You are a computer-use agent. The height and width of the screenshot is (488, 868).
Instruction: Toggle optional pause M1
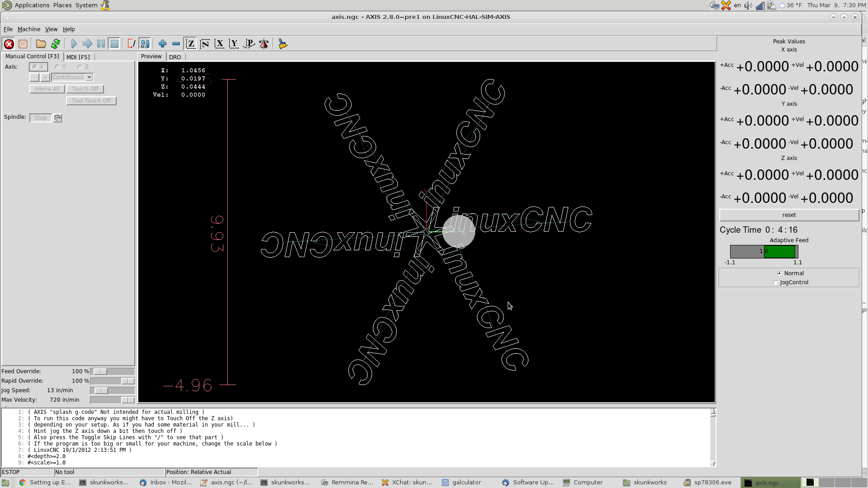click(x=145, y=44)
